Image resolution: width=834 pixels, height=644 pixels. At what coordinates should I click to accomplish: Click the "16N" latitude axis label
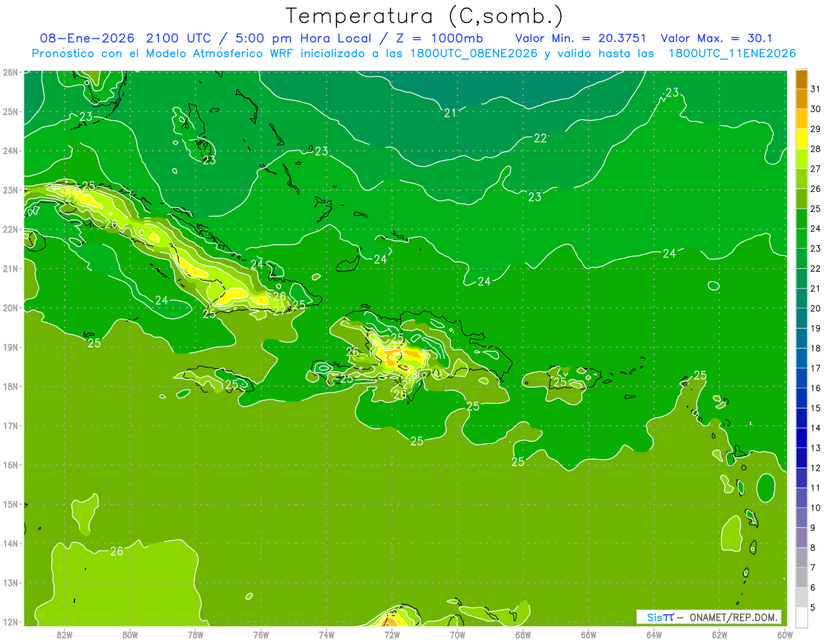(10, 465)
